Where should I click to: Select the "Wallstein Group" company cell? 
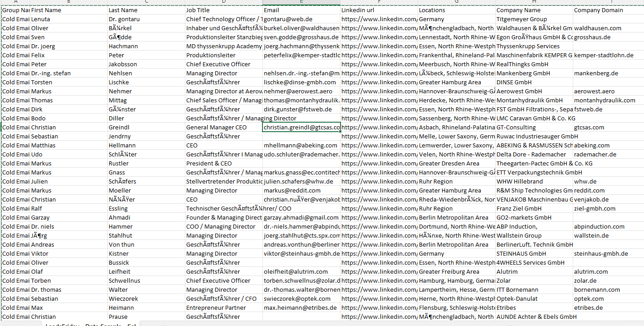tap(534, 235)
